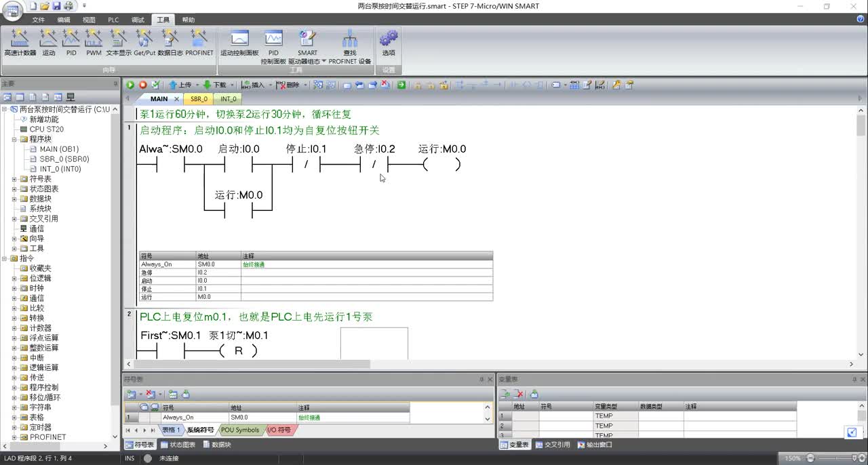Open the PROFINET wizard
This screenshot has height=465, width=868.
pos(199,42)
